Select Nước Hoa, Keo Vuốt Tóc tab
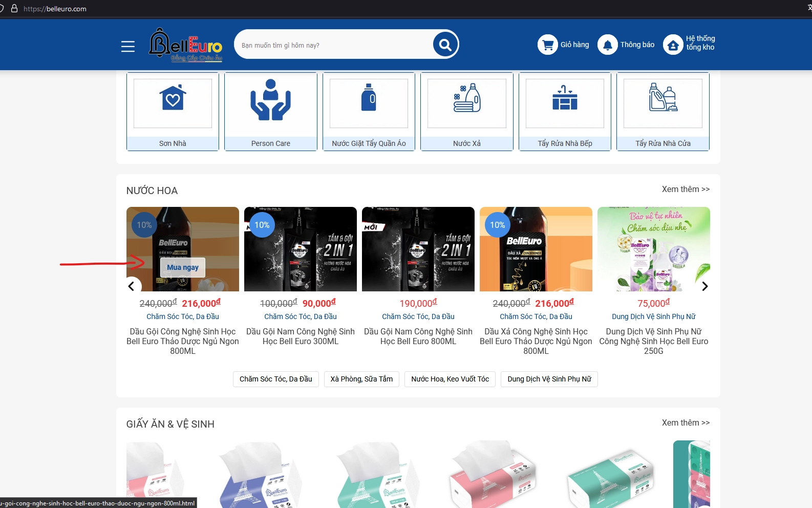Image resolution: width=812 pixels, height=508 pixels. pyautogui.click(x=450, y=379)
